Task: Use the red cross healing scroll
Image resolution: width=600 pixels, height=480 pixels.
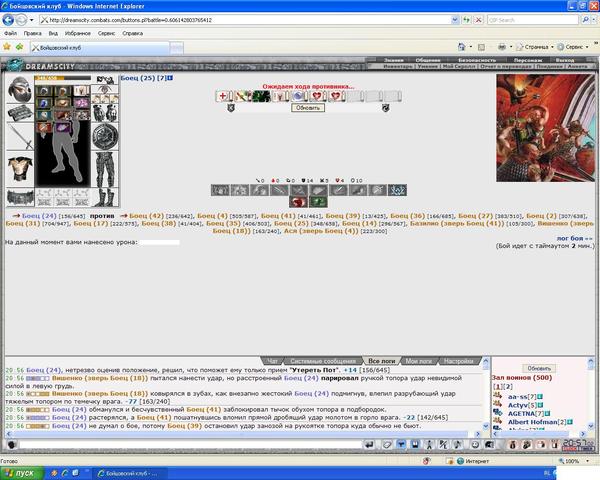Action: (x=223, y=96)
